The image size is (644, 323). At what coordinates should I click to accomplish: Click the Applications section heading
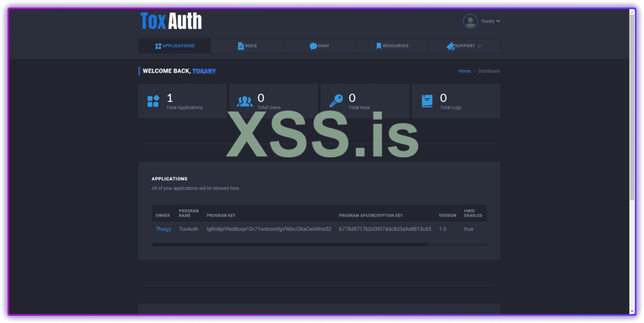pos(169,179)
